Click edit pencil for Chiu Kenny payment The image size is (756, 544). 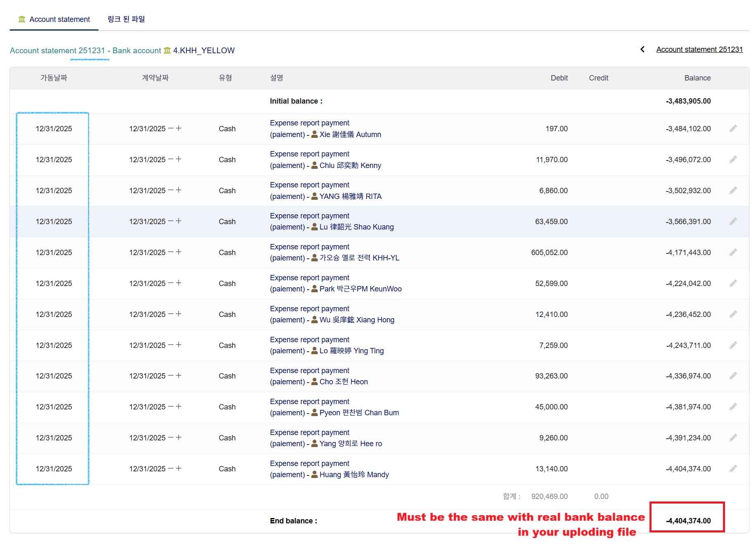pyautogui.click(x=733, y=160)
